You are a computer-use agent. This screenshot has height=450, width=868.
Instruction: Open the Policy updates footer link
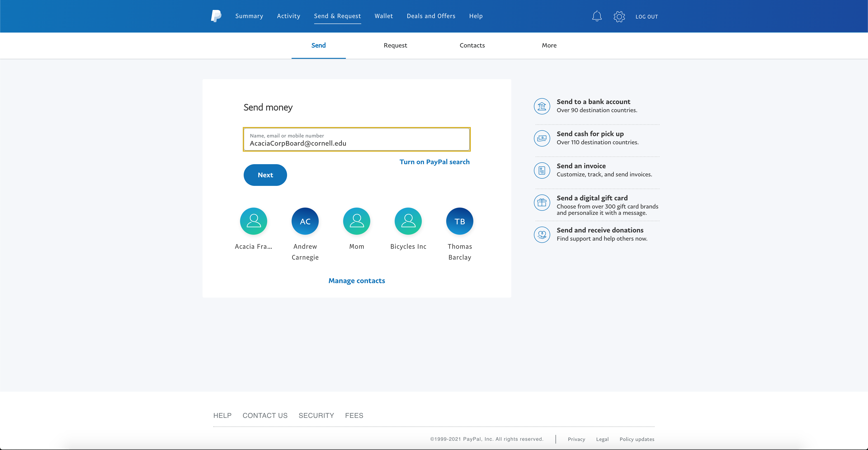tap(637, 439)
